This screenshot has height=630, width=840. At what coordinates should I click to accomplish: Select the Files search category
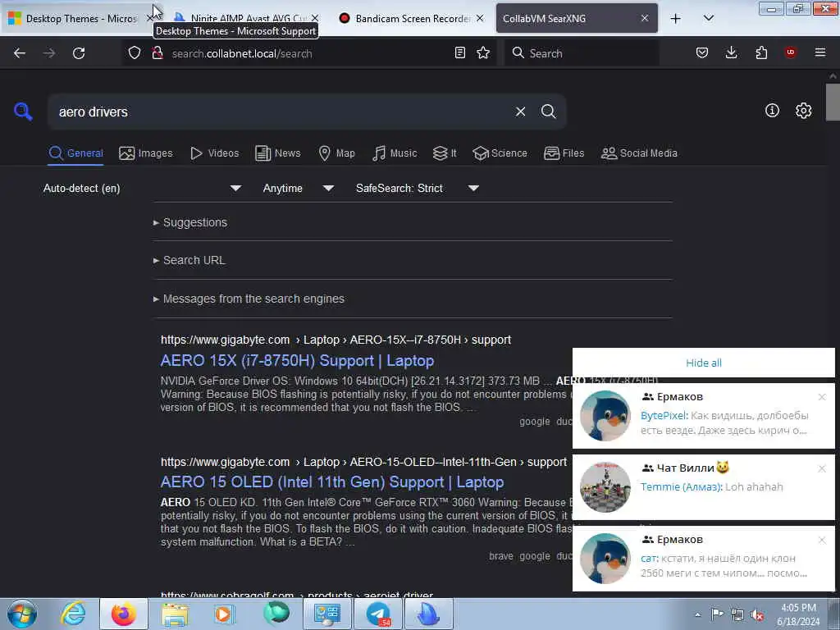[564, 153]
